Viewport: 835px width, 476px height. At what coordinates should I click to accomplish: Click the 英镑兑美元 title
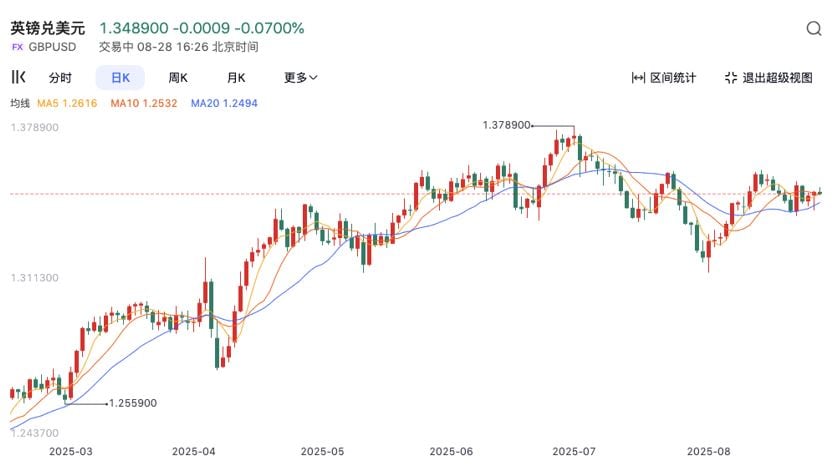[x=48, y=28]
